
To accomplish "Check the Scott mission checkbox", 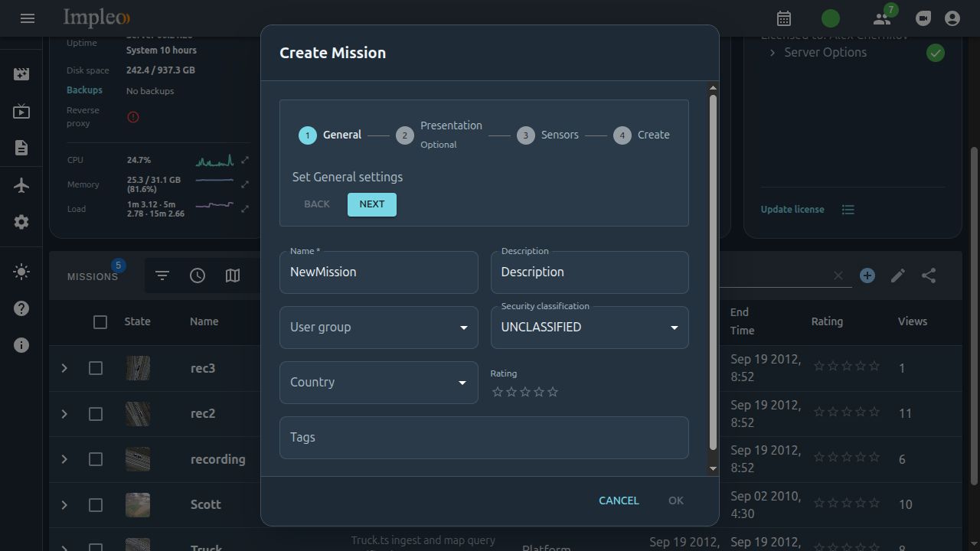I will [96, 505].
